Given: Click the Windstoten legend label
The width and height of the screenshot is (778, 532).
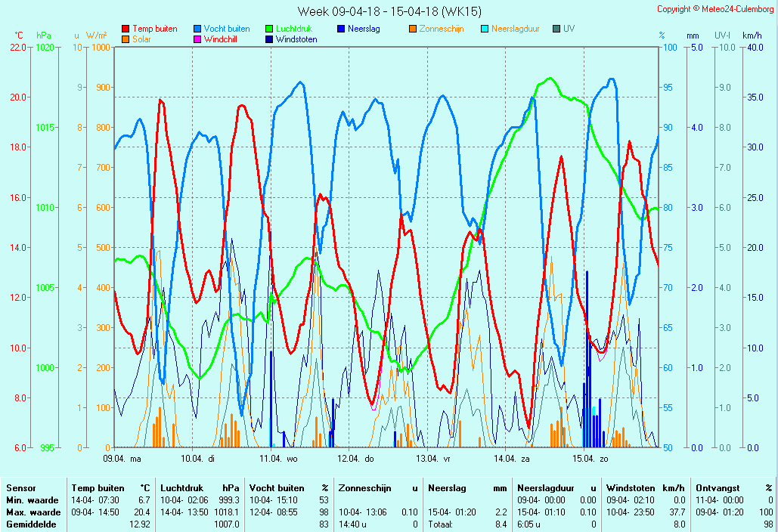Looking at the screenshot, I should pyautogui.click(x=296, y=39).
